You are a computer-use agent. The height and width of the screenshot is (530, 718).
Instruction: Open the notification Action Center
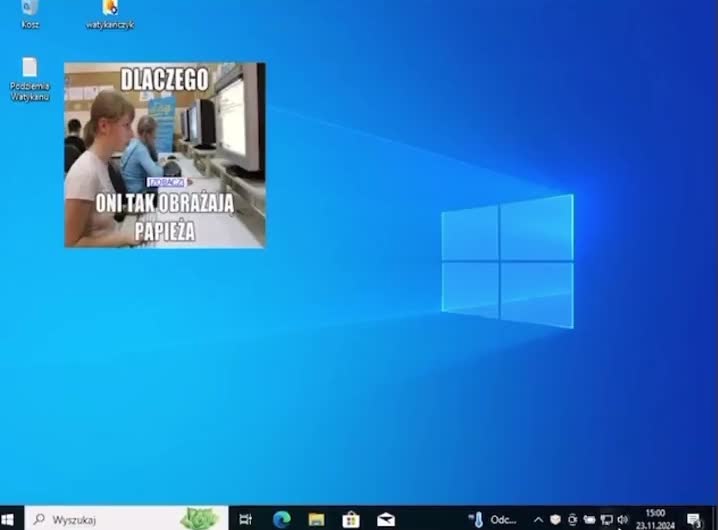tap(694, 519)
